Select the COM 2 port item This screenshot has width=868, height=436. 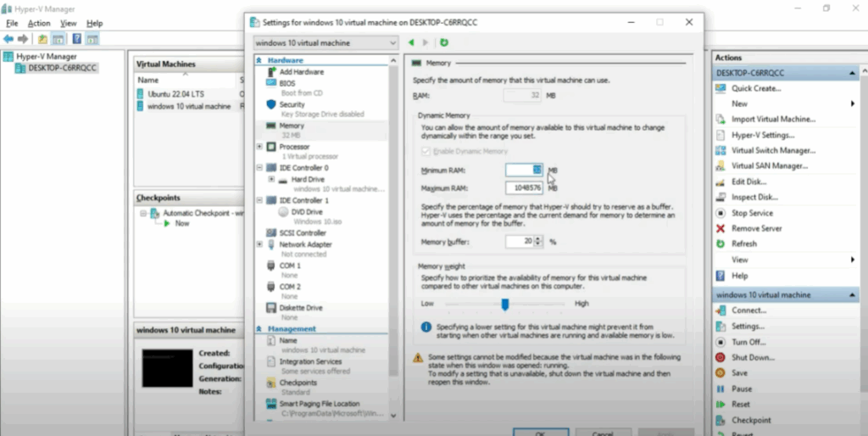(x=290, y=287)
